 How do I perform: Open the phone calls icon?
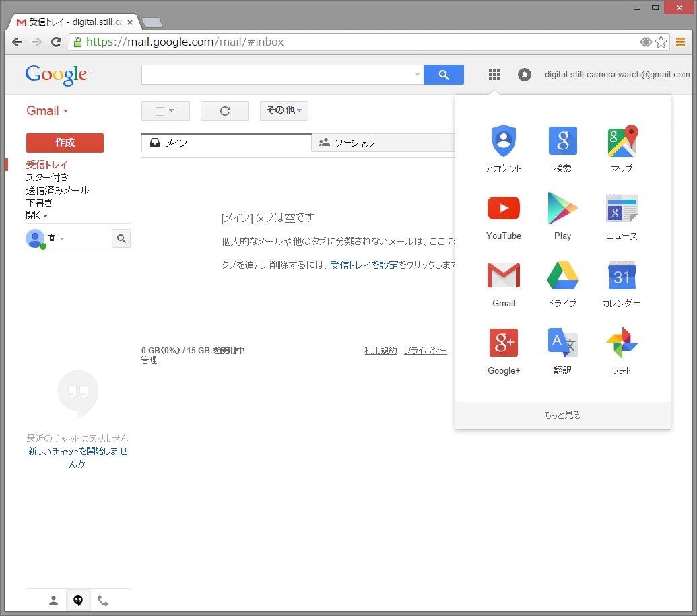click(102, 601)
